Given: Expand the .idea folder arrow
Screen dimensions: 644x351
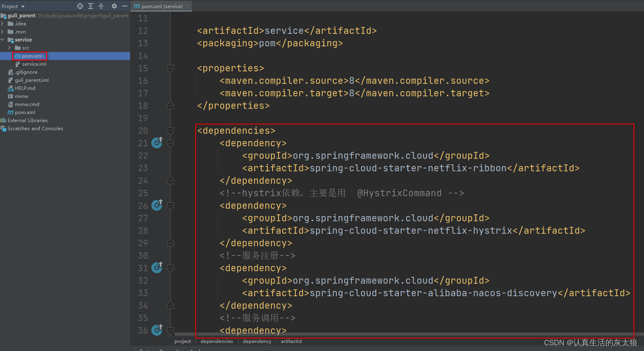Looking at the screenshot, I should [x=2, y=24].
